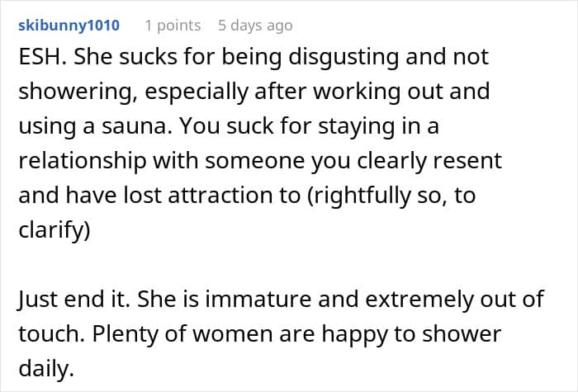This screenshot has width=578, height=392.
Task: Click the word sauna in the comment
Action: pos(137,126)
